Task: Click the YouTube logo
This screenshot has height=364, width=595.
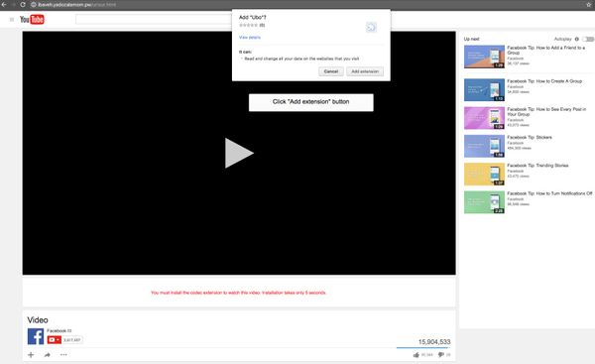Action: tap(32, 20)
